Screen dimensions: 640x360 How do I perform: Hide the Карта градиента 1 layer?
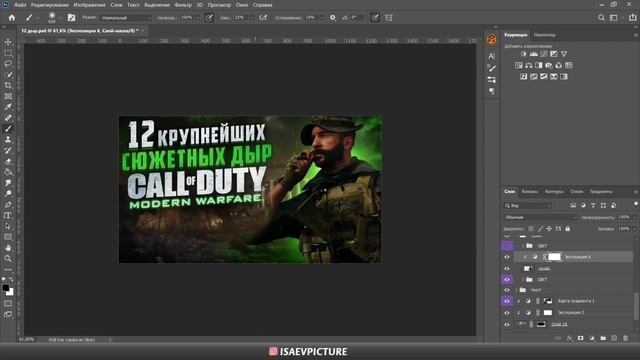coord(507,301)
